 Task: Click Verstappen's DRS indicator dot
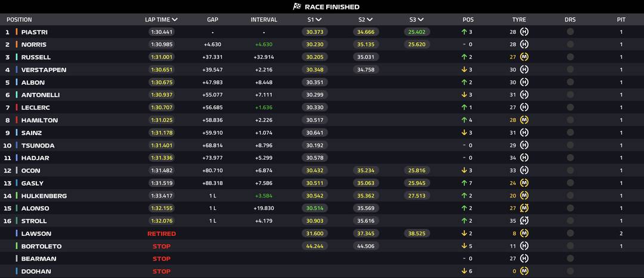coord(570,70)
